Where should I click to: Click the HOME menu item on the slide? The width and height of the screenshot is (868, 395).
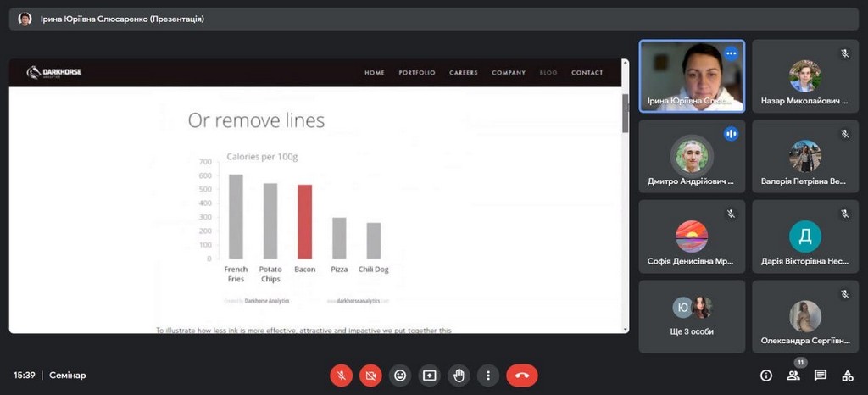(x=375, y=73)
